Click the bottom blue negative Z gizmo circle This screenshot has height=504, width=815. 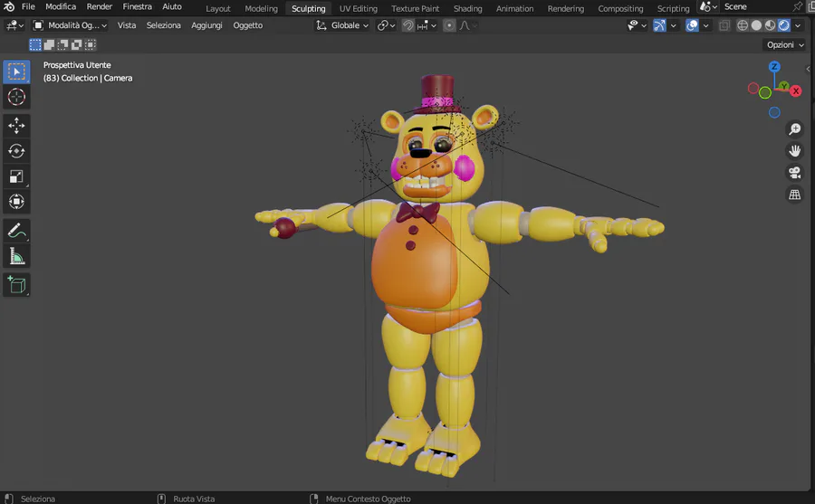tap(774, 112)
